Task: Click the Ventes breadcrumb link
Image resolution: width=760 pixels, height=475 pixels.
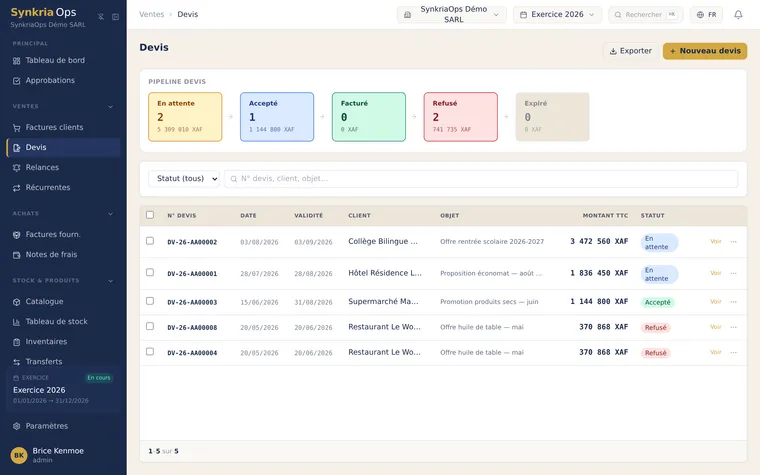Action: point(152,15)
